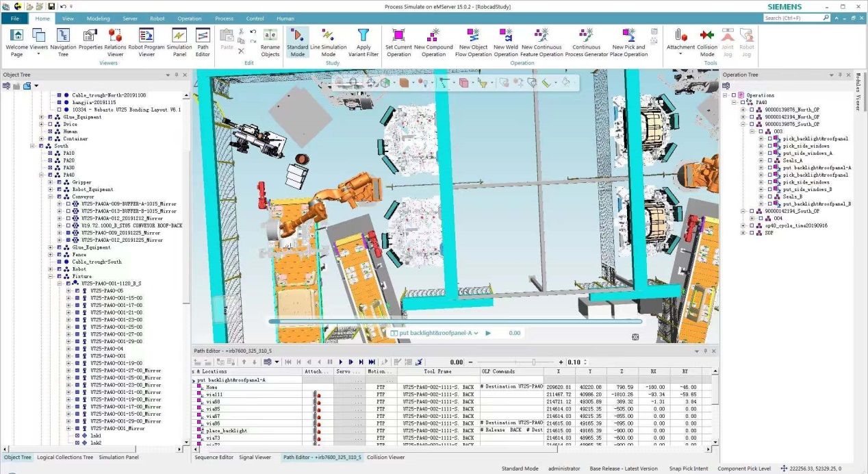
Task: Open the Welcome Page viewer
Action: click(x=17, y=42)
